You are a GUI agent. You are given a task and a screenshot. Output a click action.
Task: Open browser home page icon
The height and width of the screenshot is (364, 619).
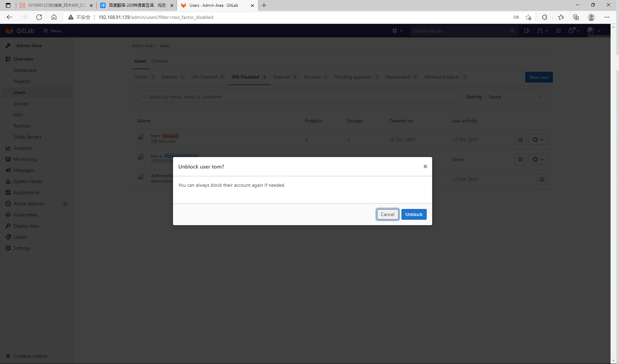[x=54, y=17]
